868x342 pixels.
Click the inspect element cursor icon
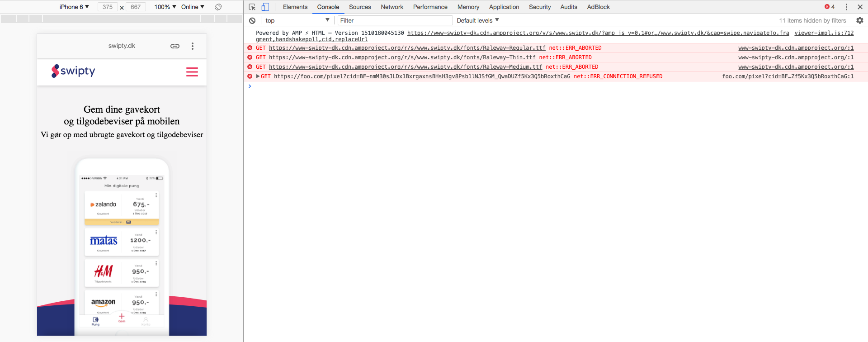click(x=252, y=7)
